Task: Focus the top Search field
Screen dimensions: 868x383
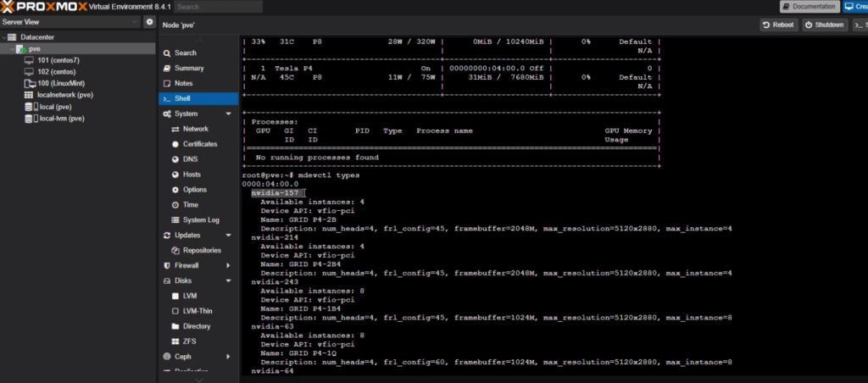Action: click(x=218, y=7)
